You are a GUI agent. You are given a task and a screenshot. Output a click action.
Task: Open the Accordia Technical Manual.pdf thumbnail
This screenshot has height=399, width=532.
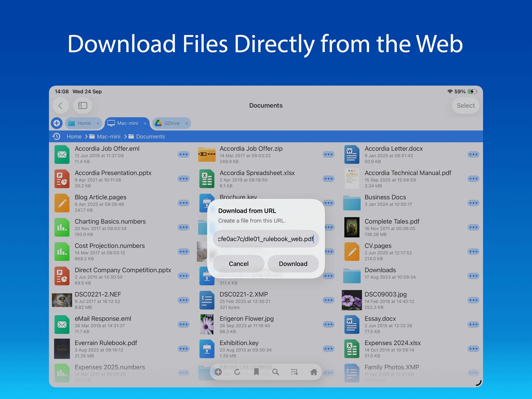(351, 179)
